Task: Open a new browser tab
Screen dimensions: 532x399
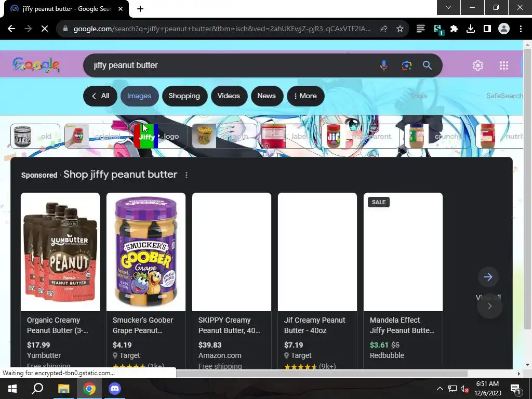Action: pos(140,9)
